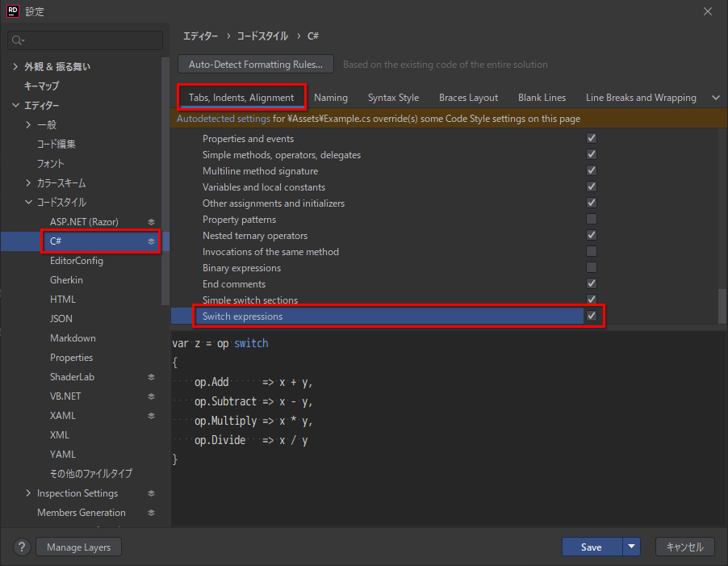Screen dimensions: 728x566
Task: Click the layer icon beside VB.NET
Action: (x=152, y=396)
